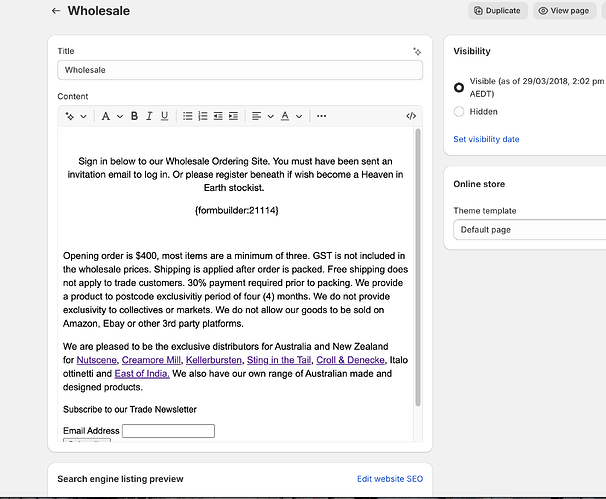
Task: Click the Duplicate button
Action: [497, 11]
